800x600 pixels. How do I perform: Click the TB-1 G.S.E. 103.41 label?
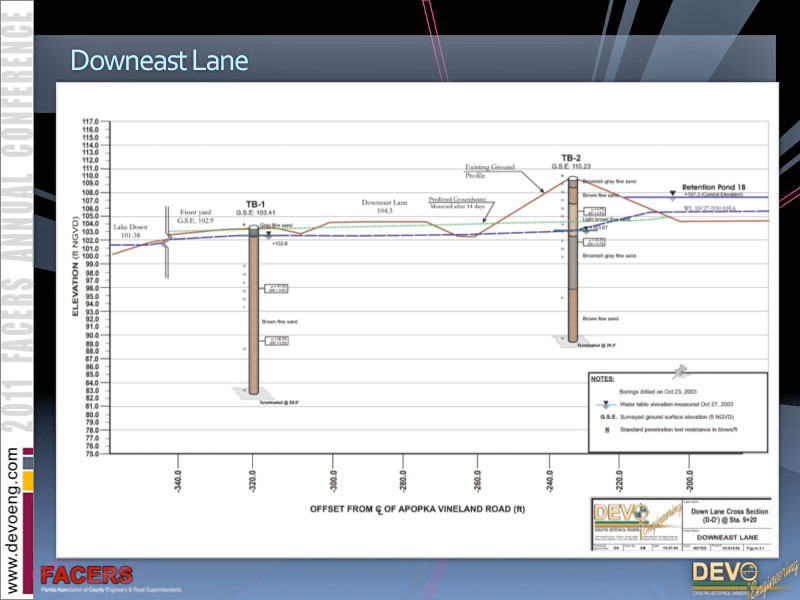tap(255, 208)
